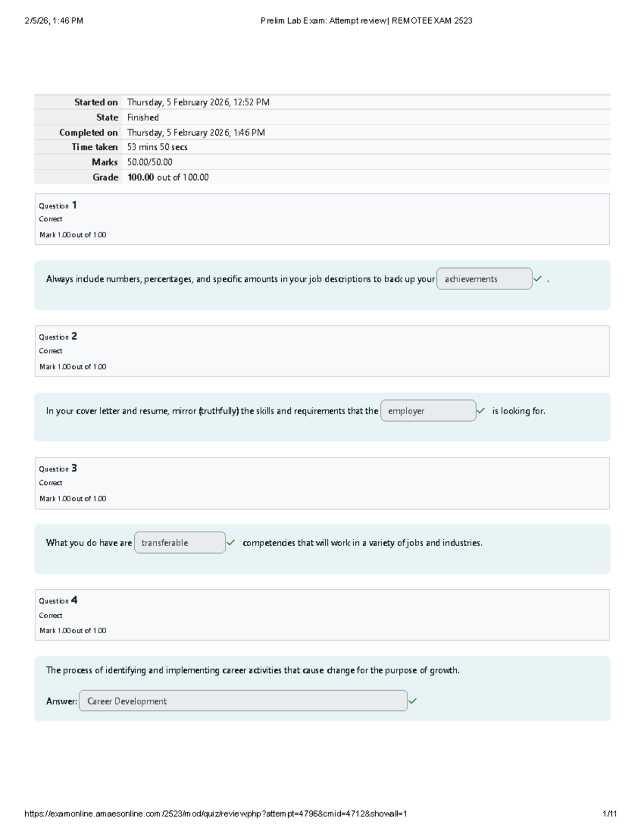
Task: Select the achievements answer field
Action: coord(485,279)
